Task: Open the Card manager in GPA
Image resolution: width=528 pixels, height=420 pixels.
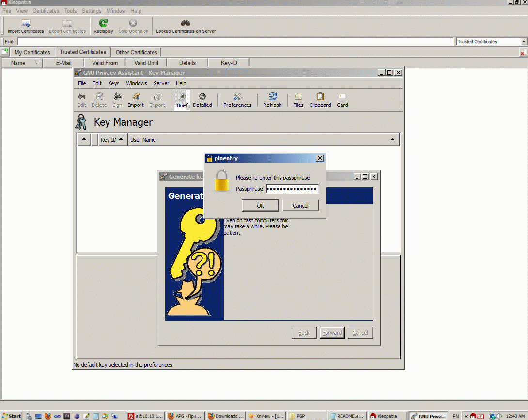Action: coord(342,100)
